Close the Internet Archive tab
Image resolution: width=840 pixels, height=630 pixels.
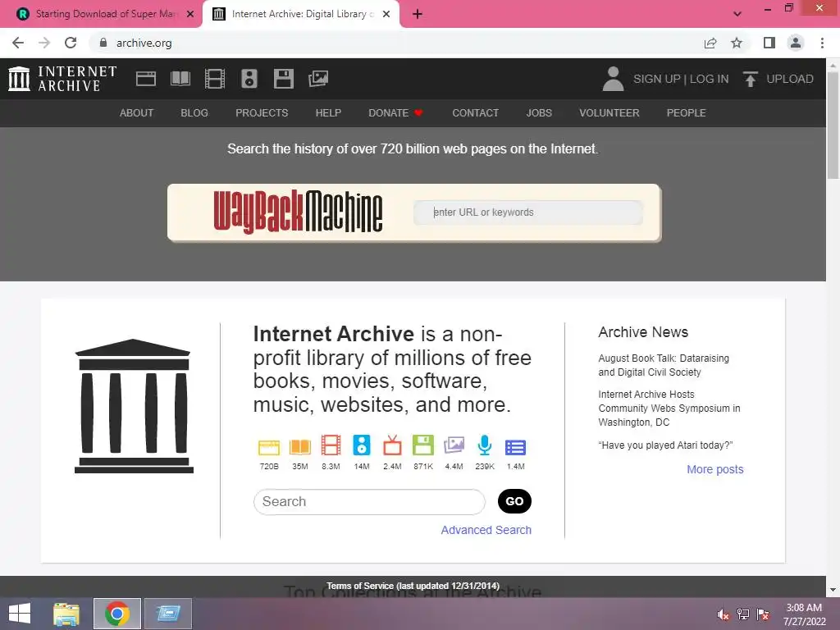386,14
